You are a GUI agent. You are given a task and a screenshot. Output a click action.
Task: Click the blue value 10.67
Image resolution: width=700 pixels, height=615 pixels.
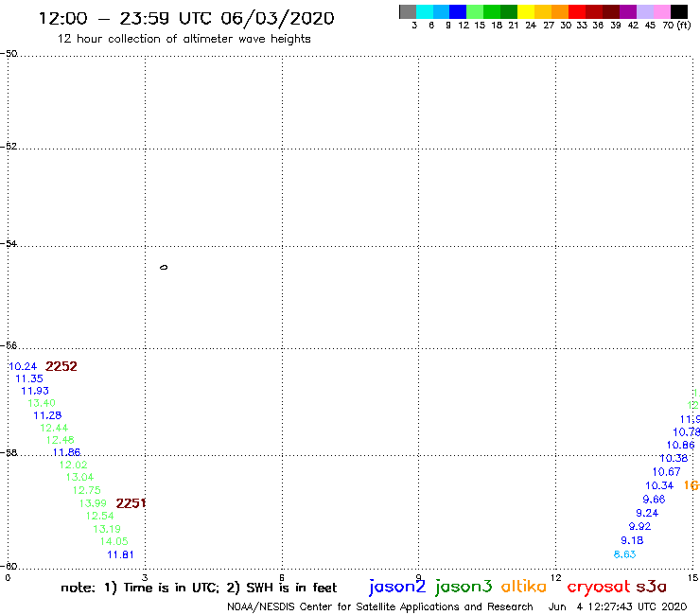click(666, 472)
